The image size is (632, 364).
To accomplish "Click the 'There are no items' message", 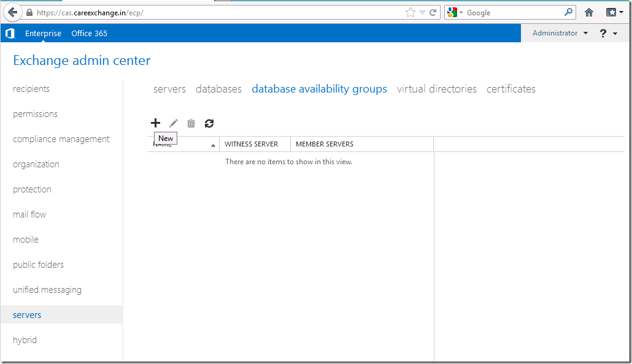I will coord(288,162).
